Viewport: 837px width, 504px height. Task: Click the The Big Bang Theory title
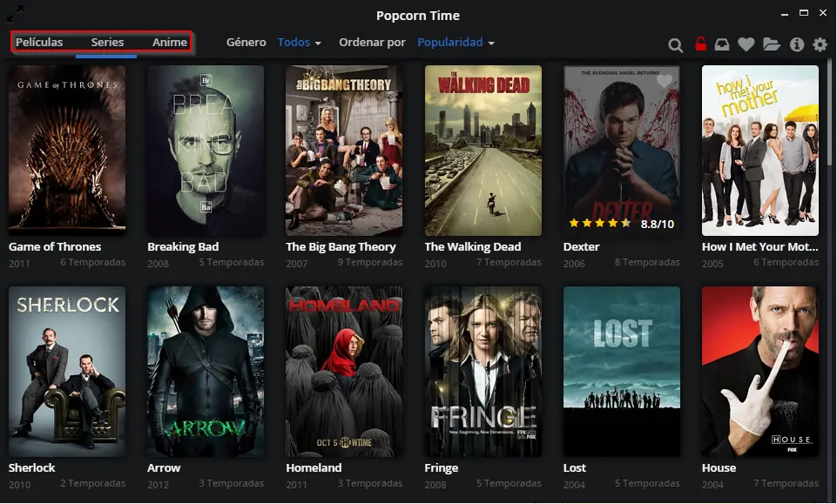[x=341, y=247]
